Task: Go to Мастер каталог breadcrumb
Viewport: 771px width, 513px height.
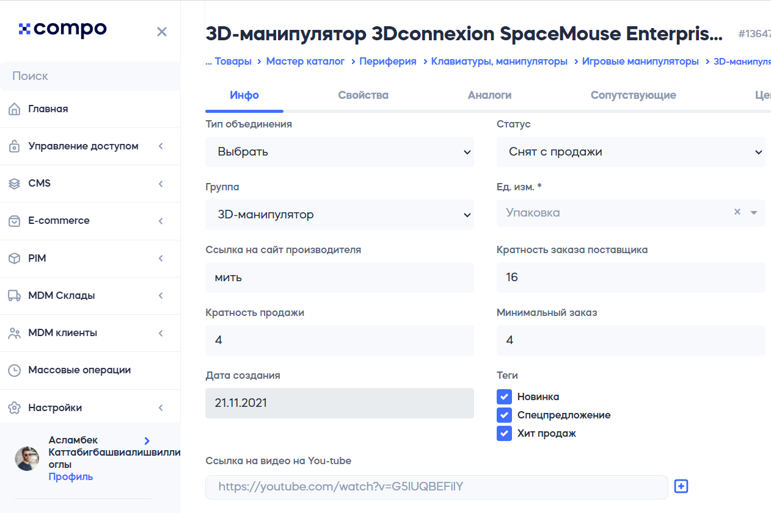Action: pyautogui.click(x=305, y=61)
